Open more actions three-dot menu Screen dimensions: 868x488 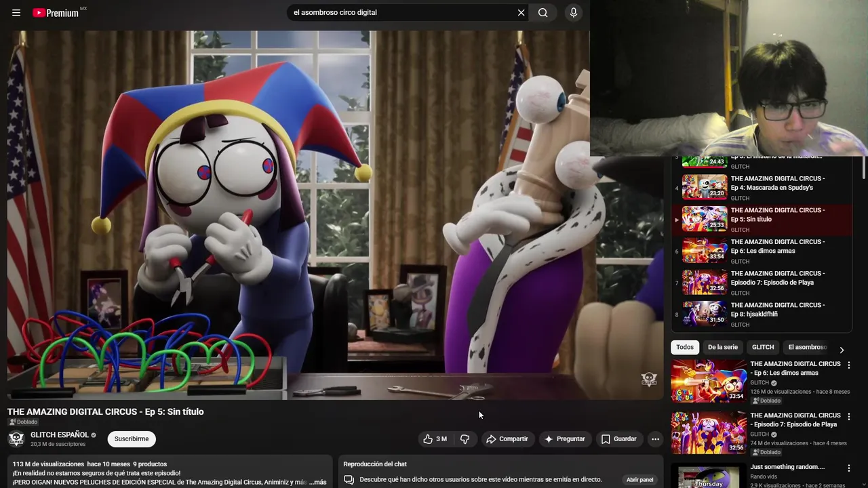pos(655,439)
